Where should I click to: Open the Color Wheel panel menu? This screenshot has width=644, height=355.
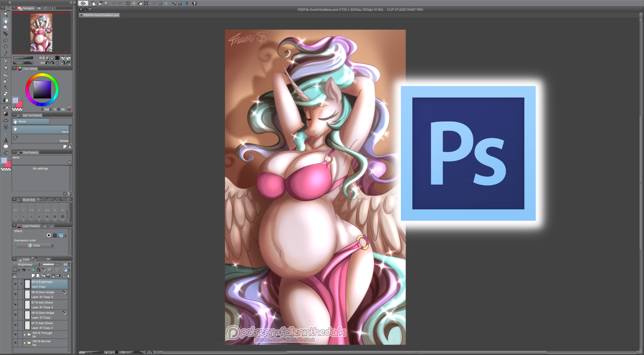pyautogui.click(x=14, y=69)
